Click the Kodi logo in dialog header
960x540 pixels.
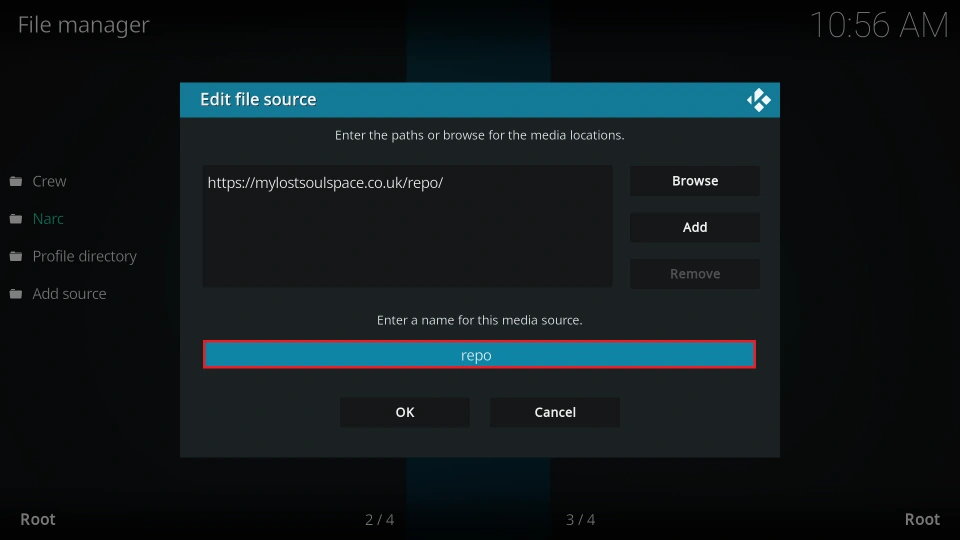759,100
